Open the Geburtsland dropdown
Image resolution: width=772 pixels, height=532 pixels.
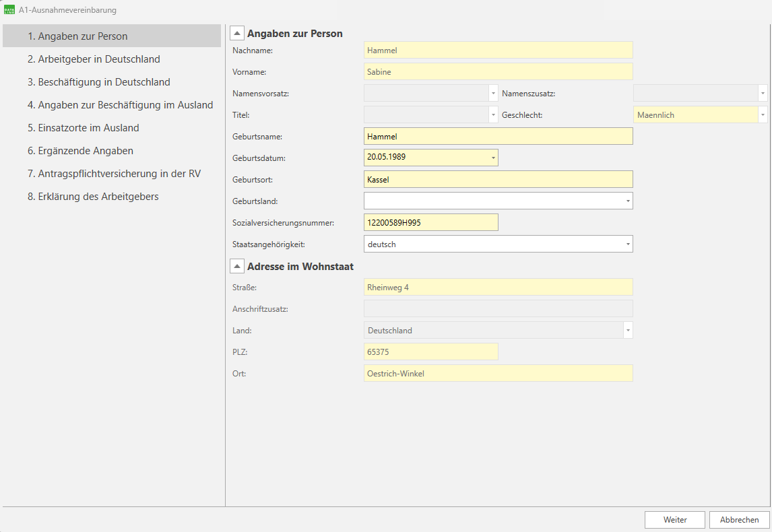pyautogui.click(x=628, y=201)
